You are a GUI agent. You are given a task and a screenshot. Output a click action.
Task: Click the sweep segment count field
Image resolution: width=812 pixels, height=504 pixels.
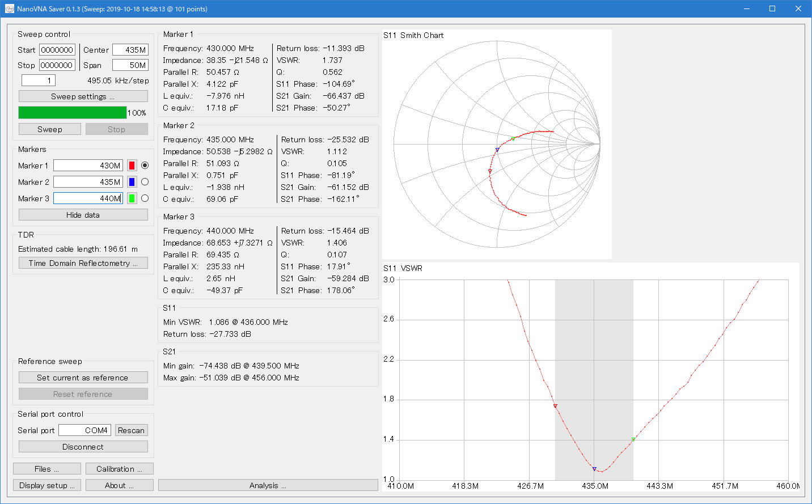point(39,81)
